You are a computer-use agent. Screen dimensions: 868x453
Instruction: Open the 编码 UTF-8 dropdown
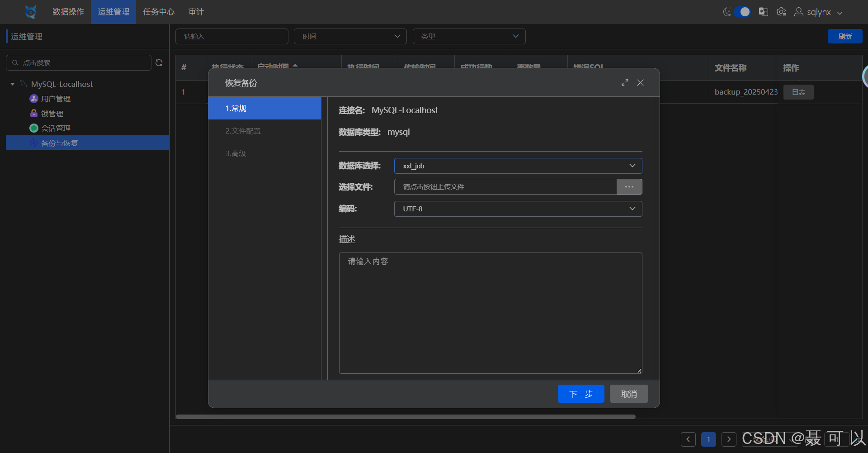pyautogui.click(x=518, y=209)
